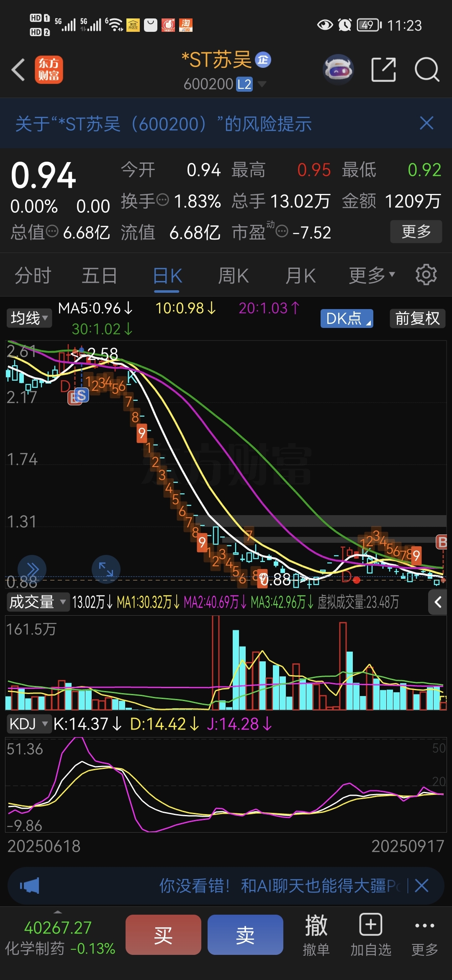
Task: Tap the 20:1.03 moving average label
Action: [x=269, y=308]
